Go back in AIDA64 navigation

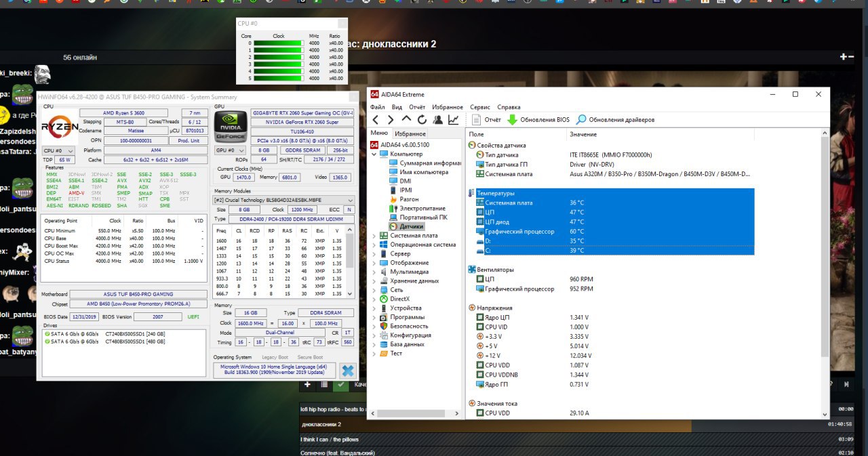click(375, 120)
